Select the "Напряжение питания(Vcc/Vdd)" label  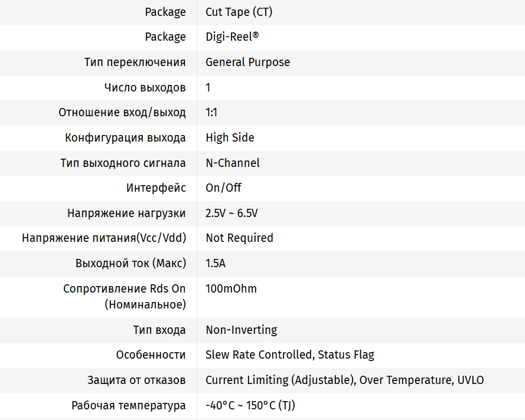click(x=104, y=238)
